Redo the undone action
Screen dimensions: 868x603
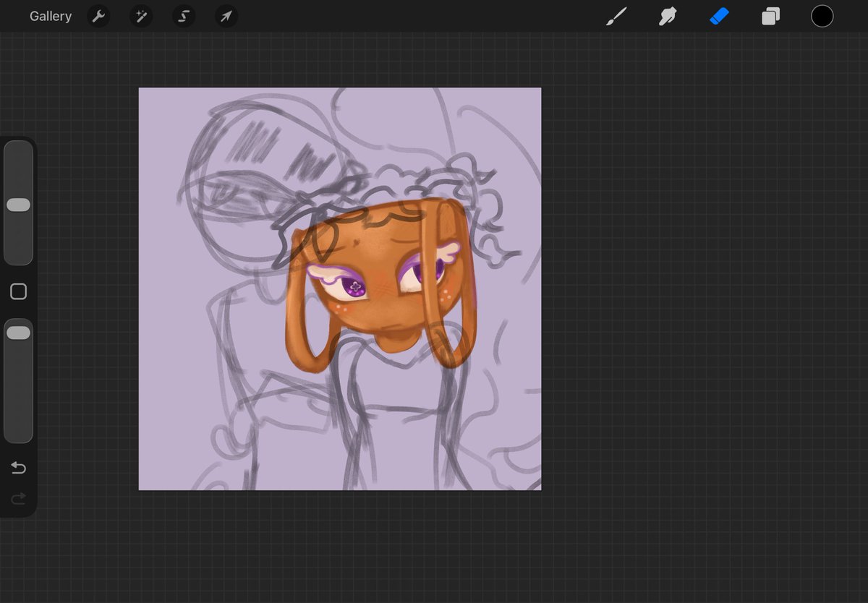tap(18, 498)
